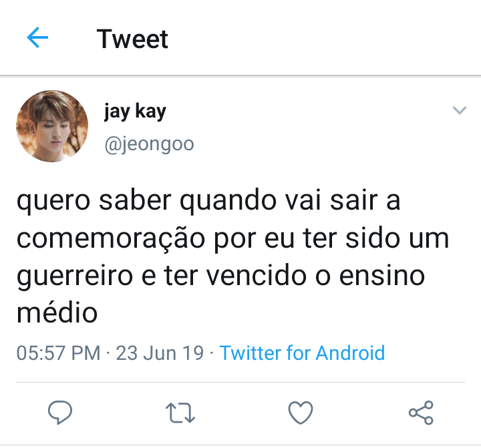The image size is (481, 448).
Task: Tap the Tweet header title
Action: 132,39
